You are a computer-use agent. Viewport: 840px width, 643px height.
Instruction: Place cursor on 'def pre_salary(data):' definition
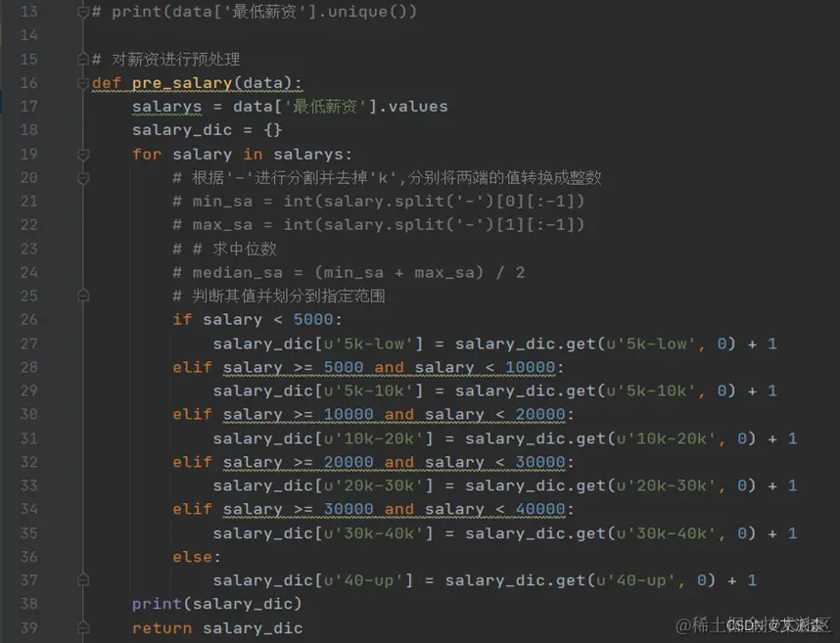(197, 83)
